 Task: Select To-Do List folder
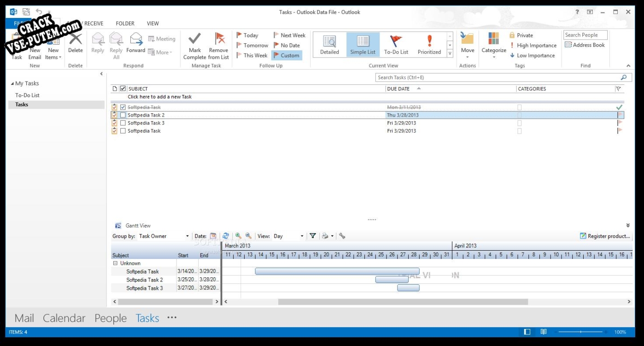tap(27, 95)
